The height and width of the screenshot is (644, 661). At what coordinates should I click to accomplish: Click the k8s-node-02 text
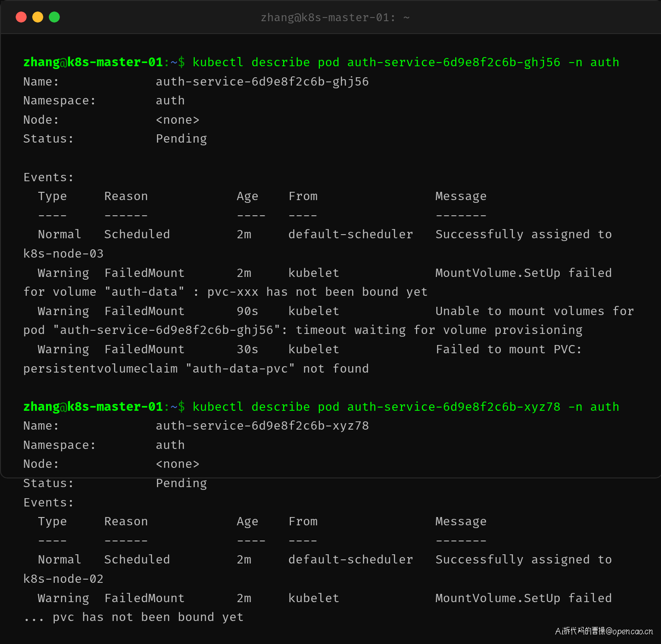(x=64, y=579)
